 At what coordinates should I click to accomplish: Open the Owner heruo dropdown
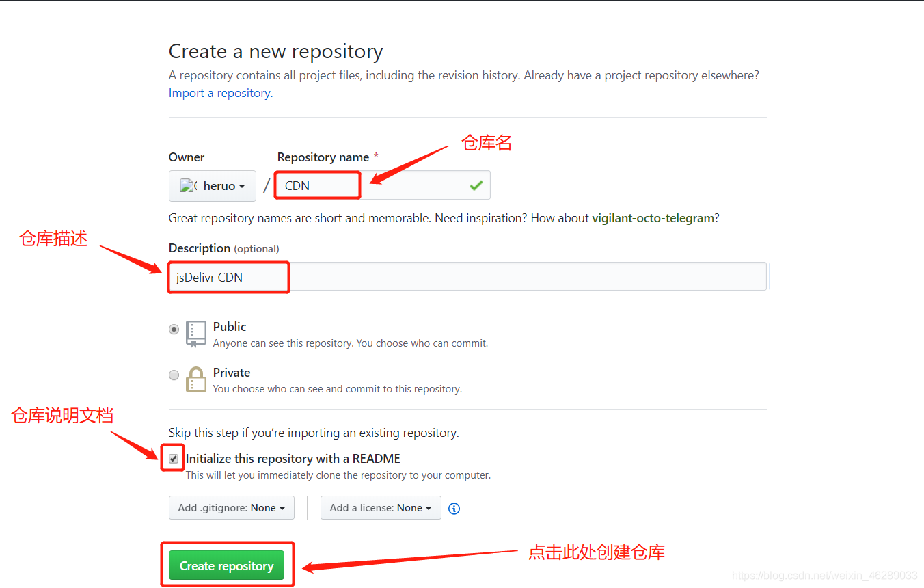[x=213, y=186]
